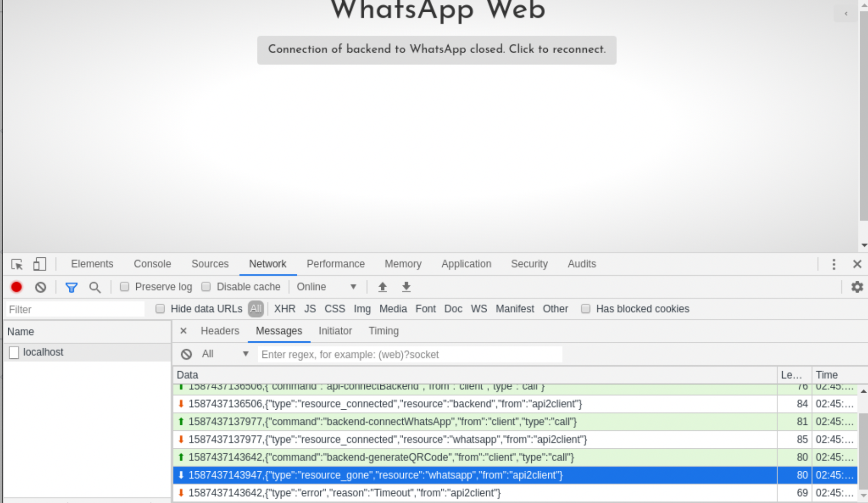Select the resource_connected backend message
The image size is (868, 503).
click(x=515, y=404)
